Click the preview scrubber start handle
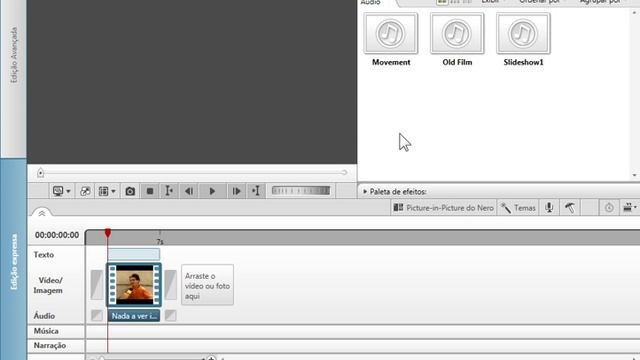The width and height of the screenshot is (640, 360). [40, 173]
